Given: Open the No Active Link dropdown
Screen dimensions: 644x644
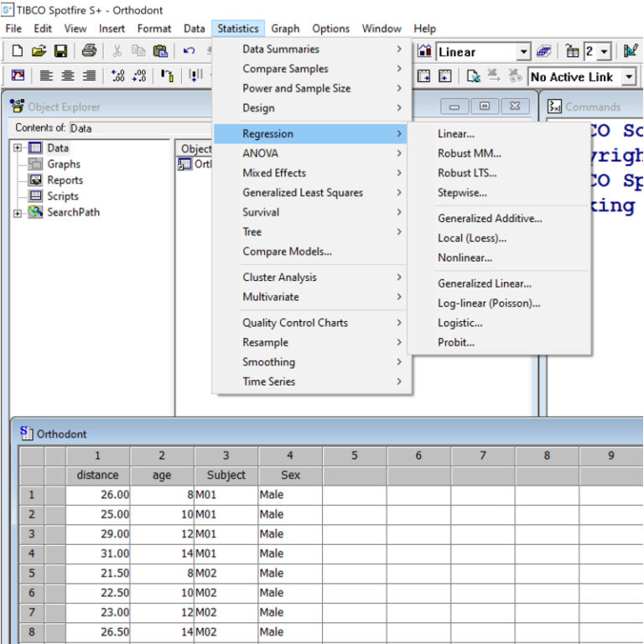Looking at the screenshot, I should 627,77.
